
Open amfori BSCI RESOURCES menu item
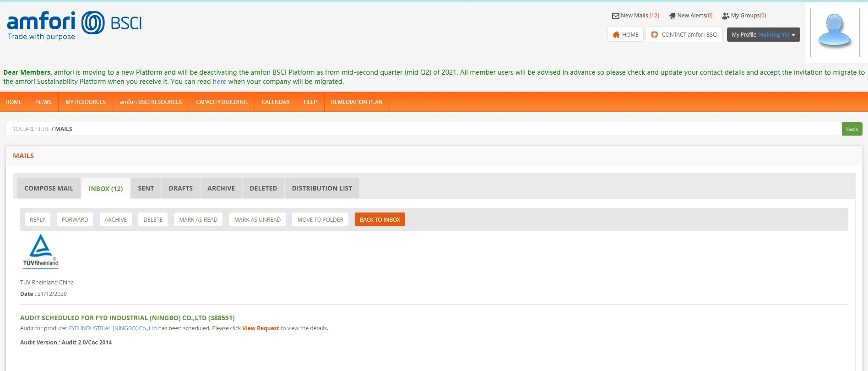click(x=151, y=102)
